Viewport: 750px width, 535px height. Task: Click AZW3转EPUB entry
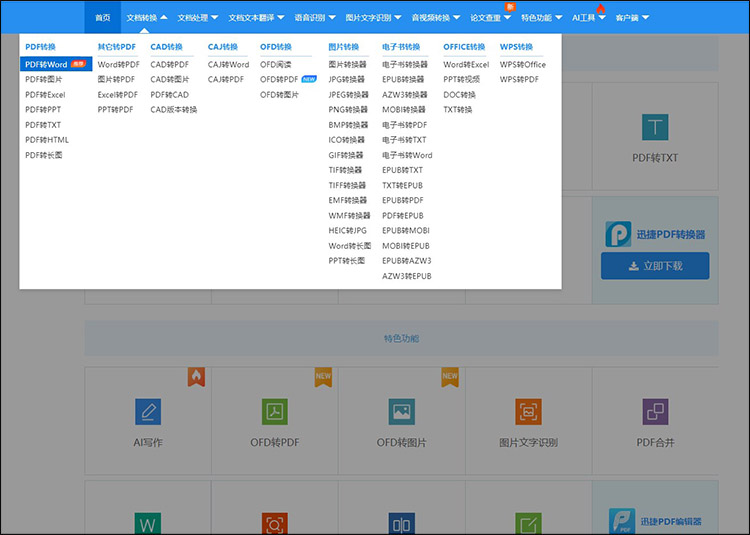click(407, 276)
